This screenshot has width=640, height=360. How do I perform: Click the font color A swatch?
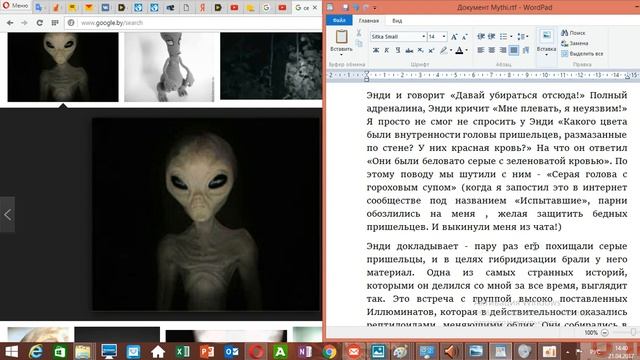point(459,50)
